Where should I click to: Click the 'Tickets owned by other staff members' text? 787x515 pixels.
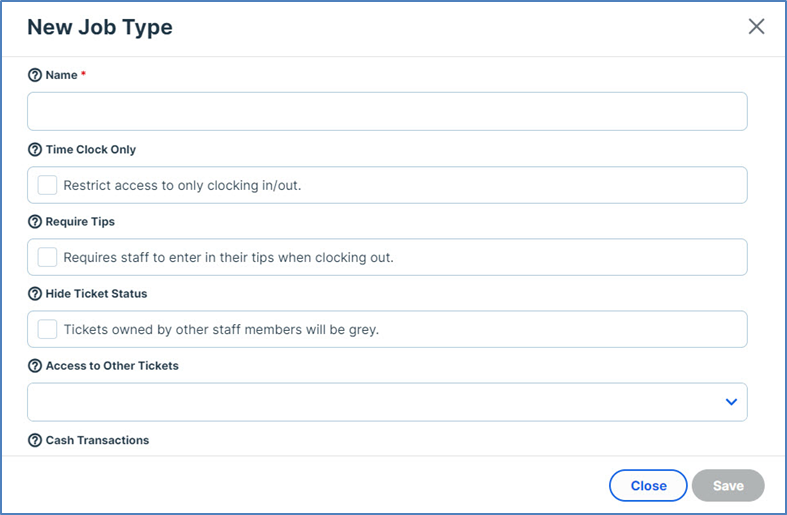[x=221, y=330]
